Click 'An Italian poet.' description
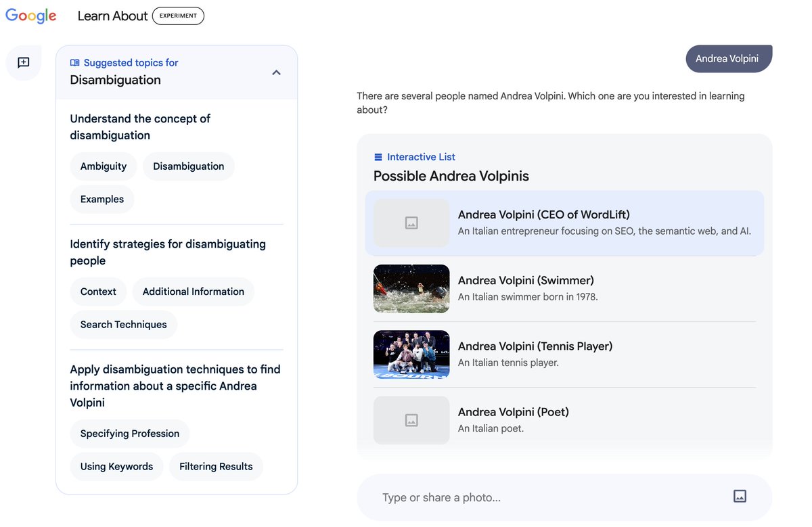 pyautogui.click(x=491, y=428)
